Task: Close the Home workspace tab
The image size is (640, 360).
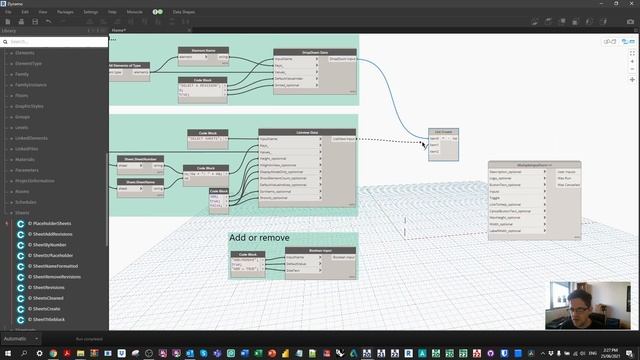Action: (189, 30)
